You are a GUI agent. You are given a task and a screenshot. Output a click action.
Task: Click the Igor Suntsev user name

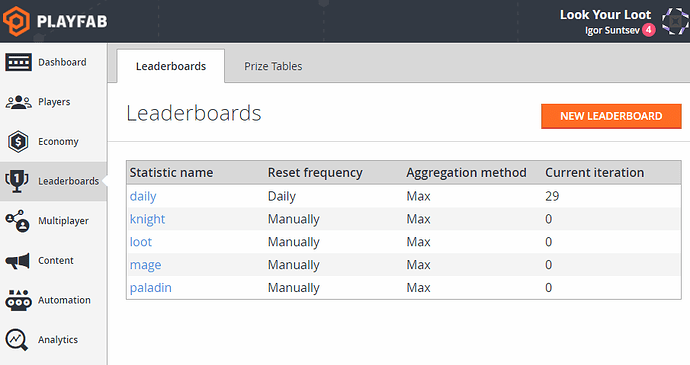612,30
